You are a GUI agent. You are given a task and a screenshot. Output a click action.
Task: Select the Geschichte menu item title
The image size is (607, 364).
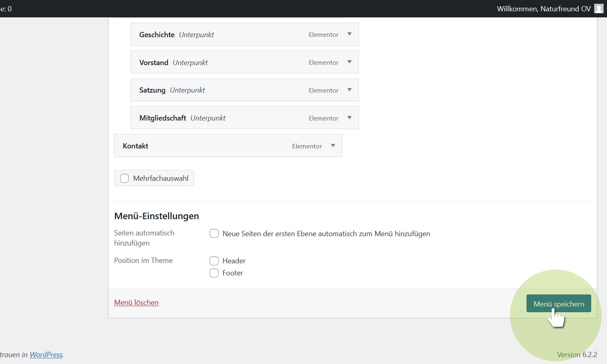click(157, 35)
